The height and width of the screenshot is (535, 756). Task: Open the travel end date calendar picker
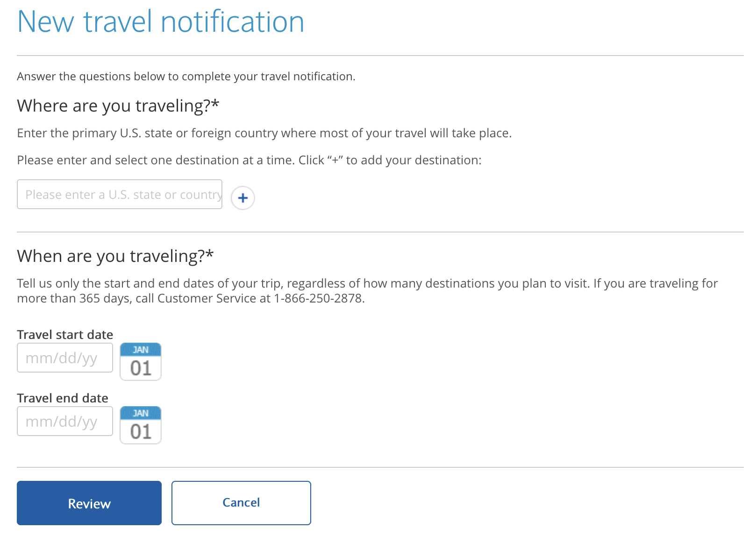pos(141,425)
